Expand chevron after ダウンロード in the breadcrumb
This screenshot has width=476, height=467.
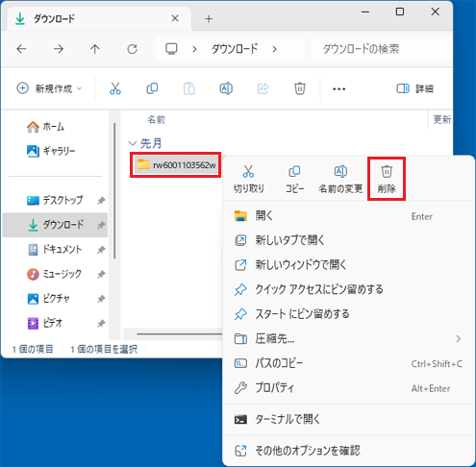[x=274, y=49]
